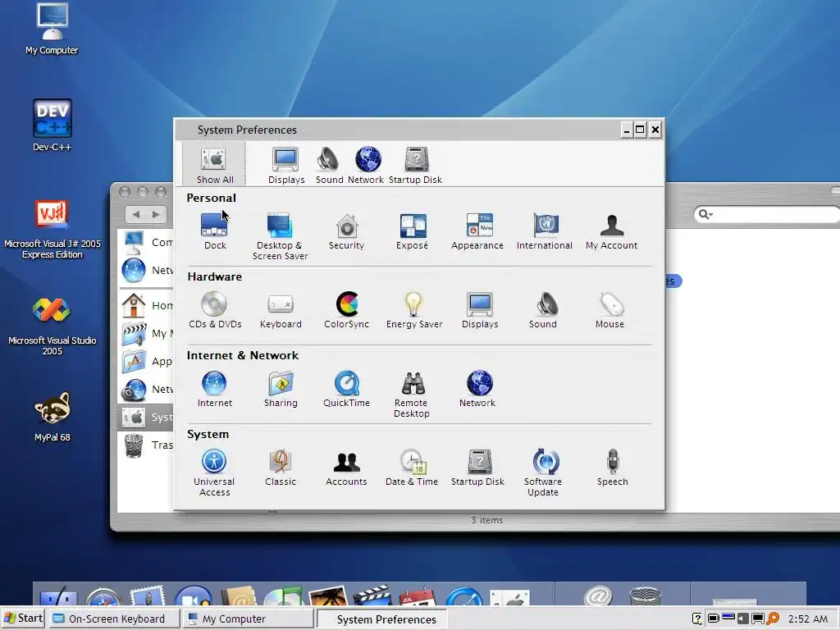Open Accounts preferences
This screenshot has height=630, width=840.
coord(347,468)
